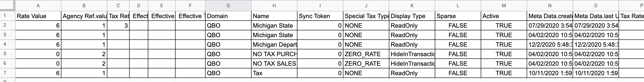Viewport: 644px width, 82px height.
Task: Click the NO TAX PURCH name cell
Action: 274,54
